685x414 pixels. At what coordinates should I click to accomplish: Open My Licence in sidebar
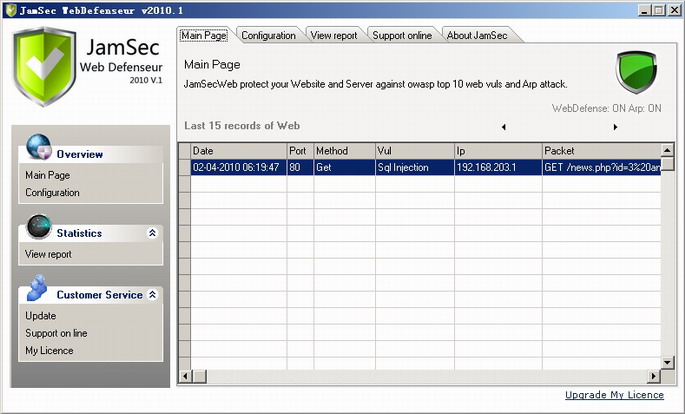coord(49,351)
